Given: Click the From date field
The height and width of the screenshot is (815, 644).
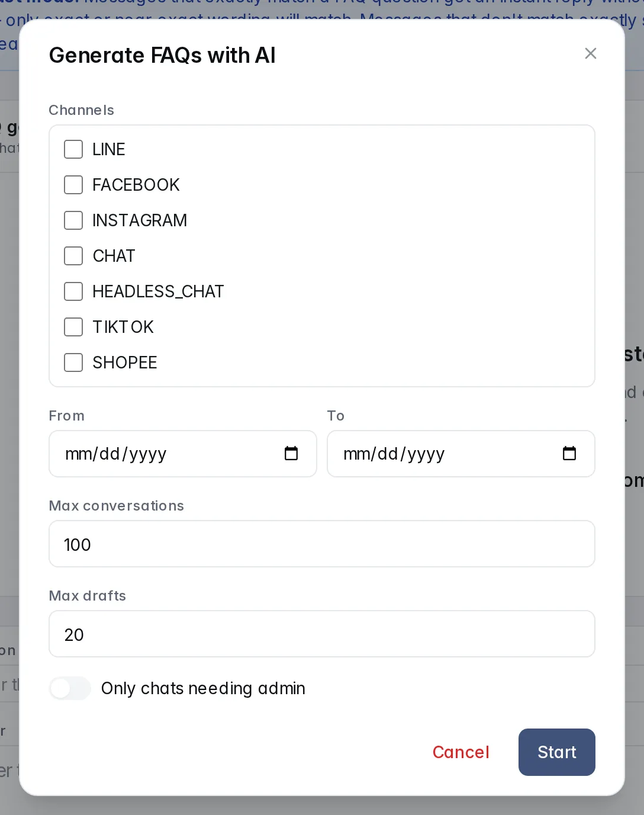Looking at the screenshot, I should tap(183, 454).
